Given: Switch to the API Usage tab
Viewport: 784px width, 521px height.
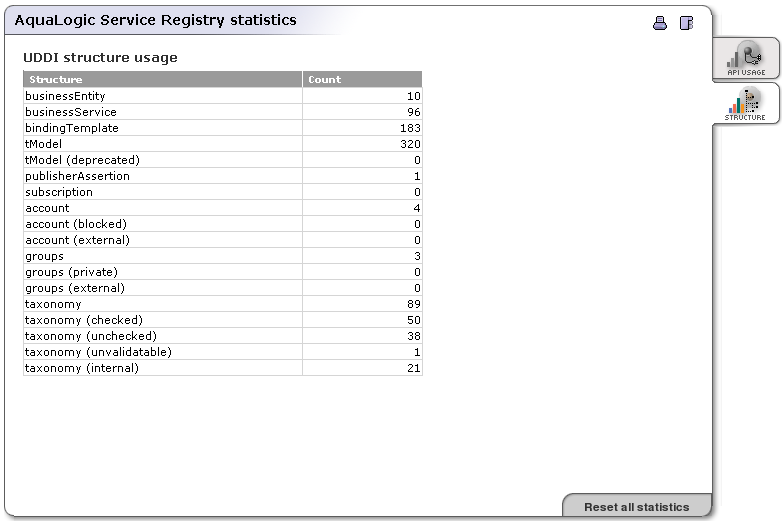Looking at the screenshot, I should (746, 58).
